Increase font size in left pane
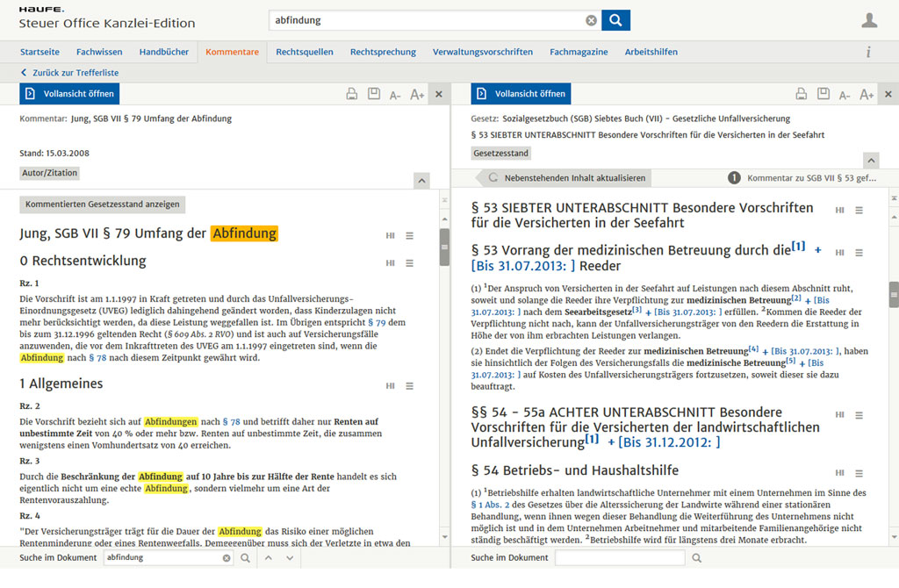 (x=417, y=95)
